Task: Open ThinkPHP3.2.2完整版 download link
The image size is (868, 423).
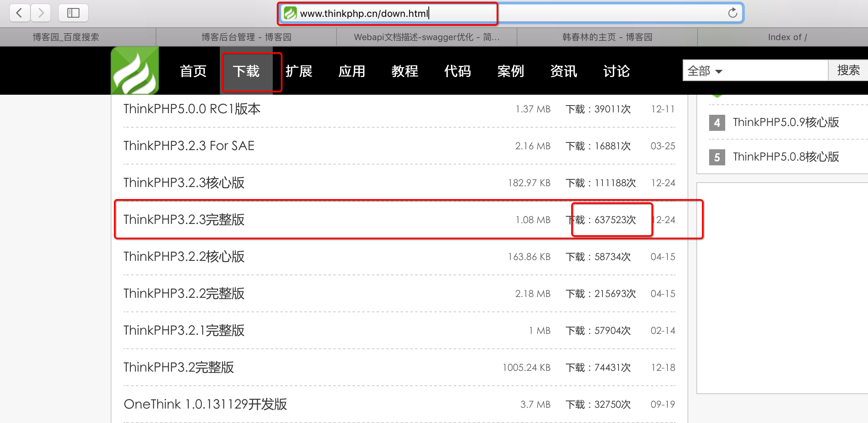Action: 184,293
